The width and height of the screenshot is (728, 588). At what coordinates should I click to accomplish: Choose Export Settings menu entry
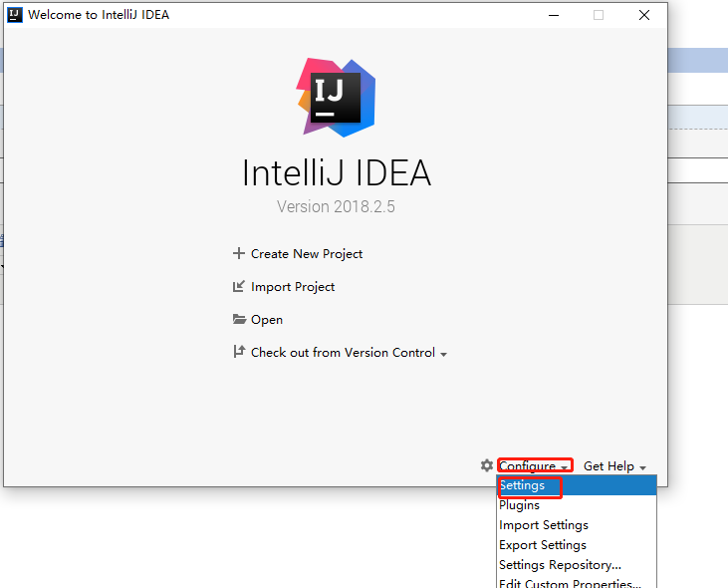click(x=577, y=545)
